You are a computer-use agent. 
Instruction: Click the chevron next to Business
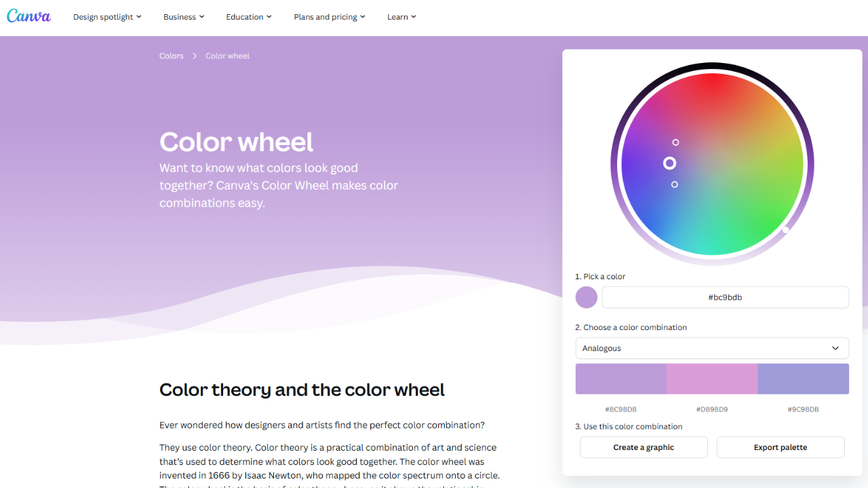pos(201,17)
